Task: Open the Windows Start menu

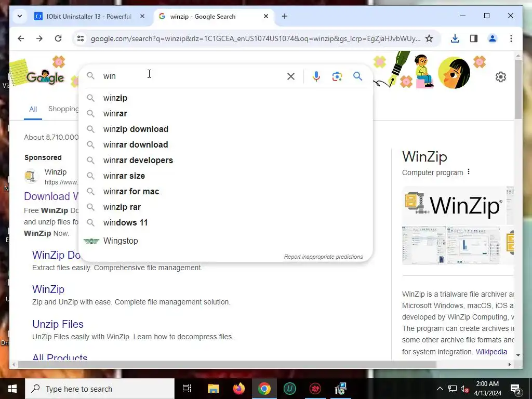Action: (12, 389)
